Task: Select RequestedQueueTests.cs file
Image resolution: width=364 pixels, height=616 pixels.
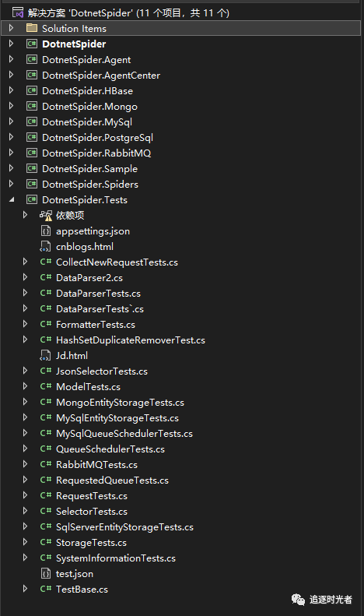Action: 112,480
